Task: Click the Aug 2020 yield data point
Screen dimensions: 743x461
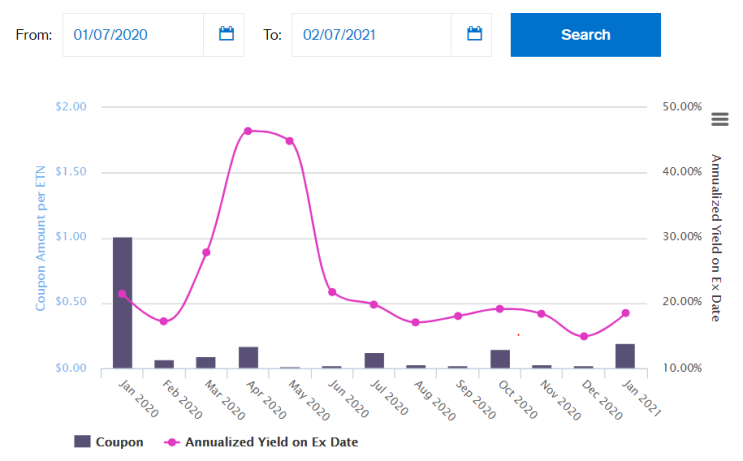Action: tap(416, 322)
